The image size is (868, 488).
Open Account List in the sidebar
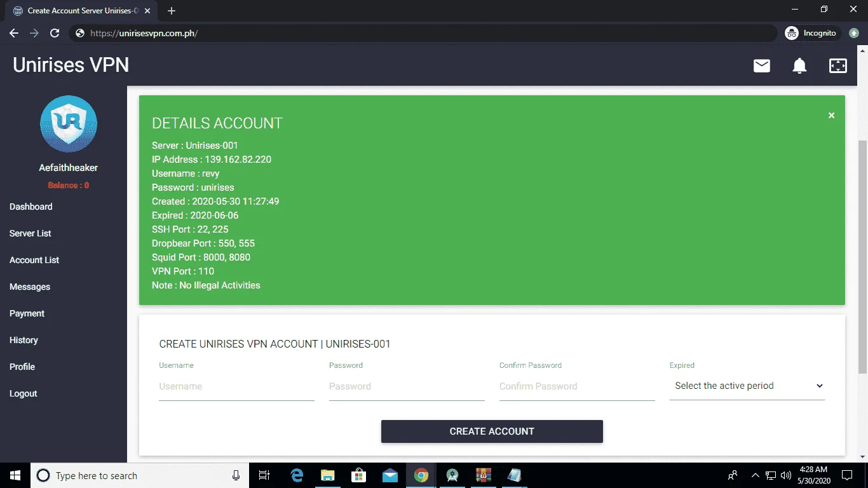coord(34,260)
